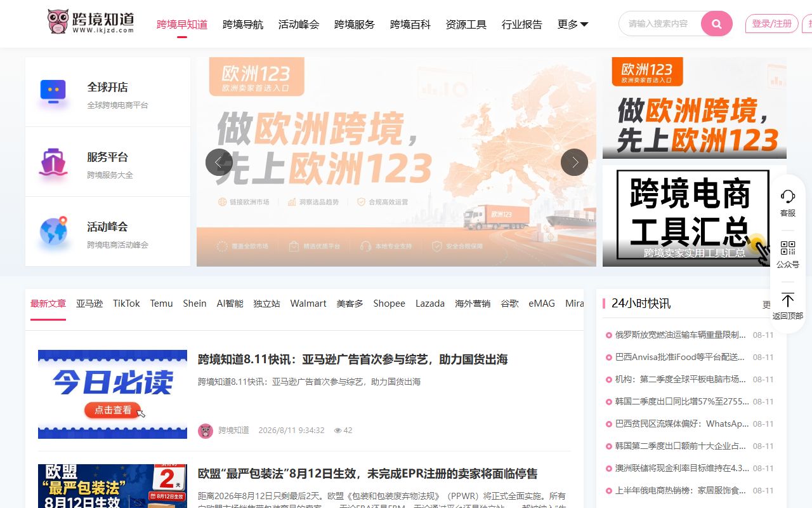Select the eMAG tab
This screenshot has width=812, height=508.
pos(542,304)
